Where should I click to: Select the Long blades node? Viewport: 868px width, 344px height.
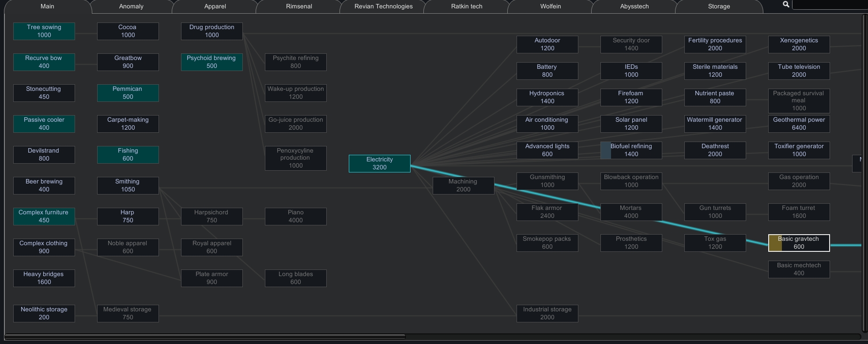296,278
